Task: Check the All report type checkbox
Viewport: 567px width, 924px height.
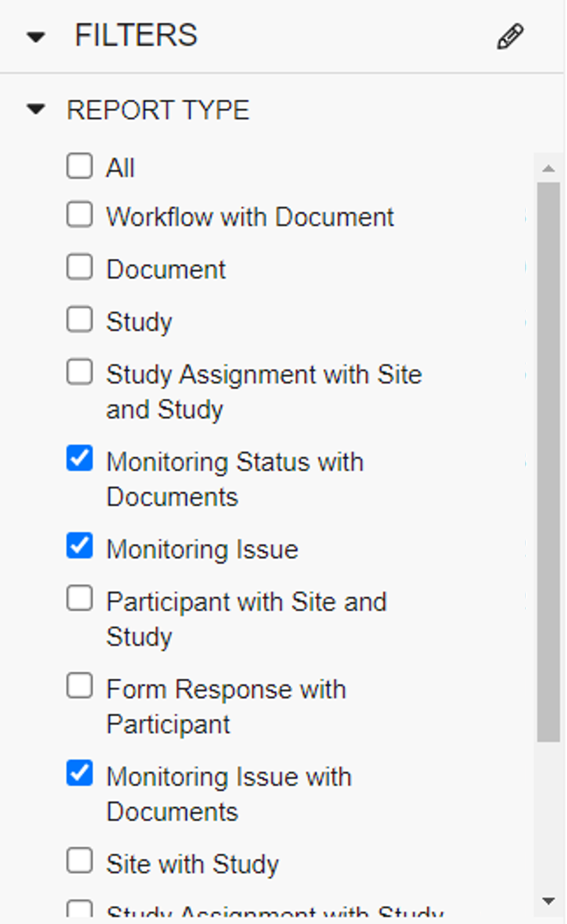Action: coord(79,166)
